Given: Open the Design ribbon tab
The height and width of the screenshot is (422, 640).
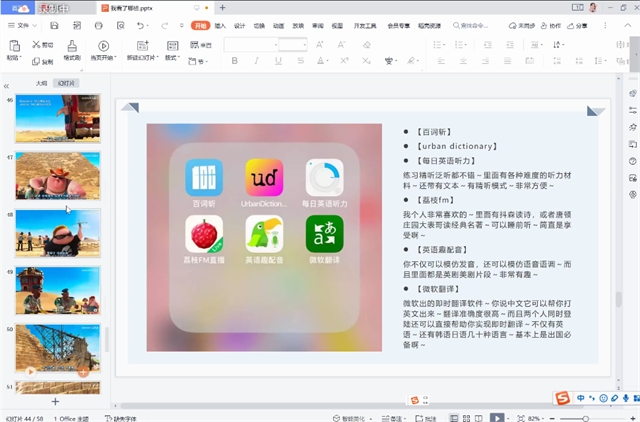Looking at the screenshot, I should [x=240, y=26].
